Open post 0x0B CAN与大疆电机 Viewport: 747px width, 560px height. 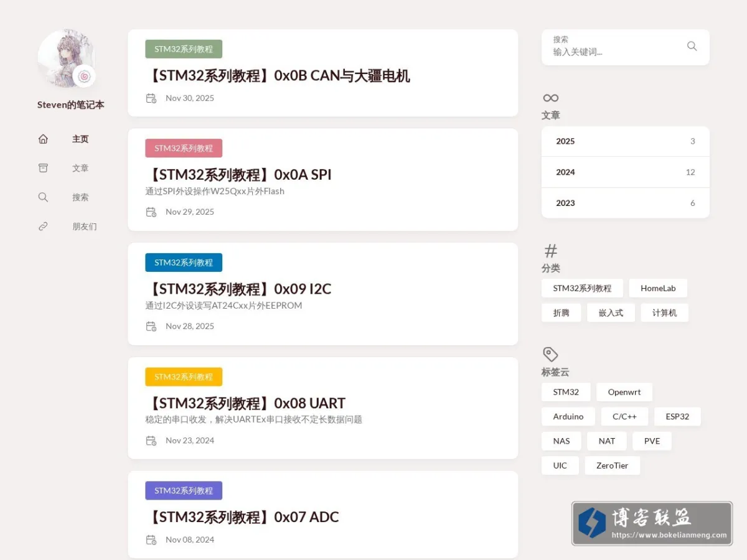(278, 76)
